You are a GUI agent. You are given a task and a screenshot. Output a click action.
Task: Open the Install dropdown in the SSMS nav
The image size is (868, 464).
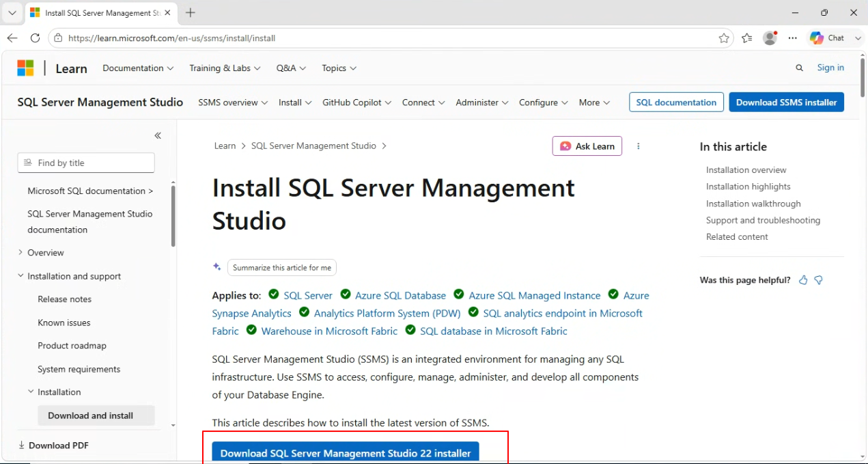295,103
